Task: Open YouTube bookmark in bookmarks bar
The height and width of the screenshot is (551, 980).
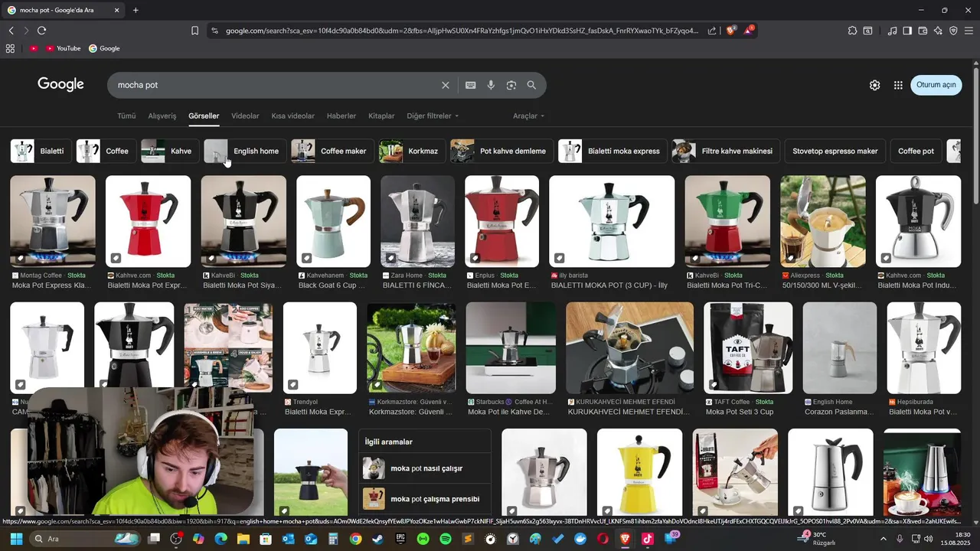Action: tap(63, 48)
